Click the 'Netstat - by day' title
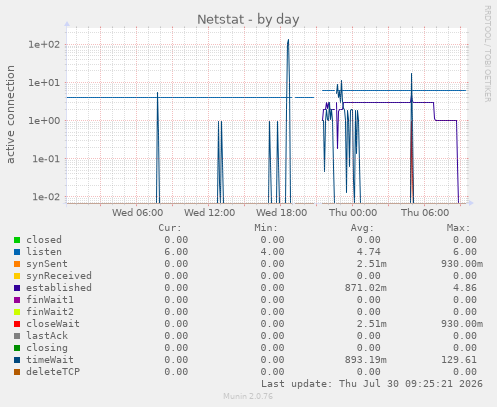497x407 pixels. point(248,19)
